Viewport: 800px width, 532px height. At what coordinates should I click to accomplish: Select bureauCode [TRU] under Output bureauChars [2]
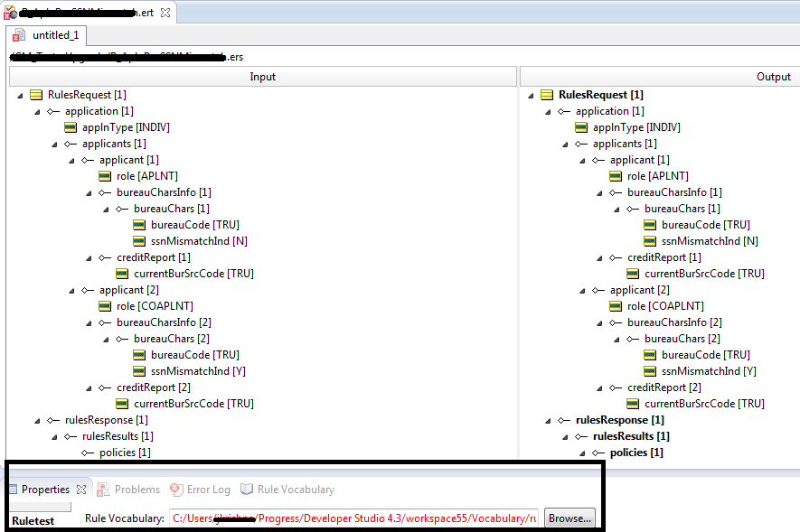click(x=706, y=355)
